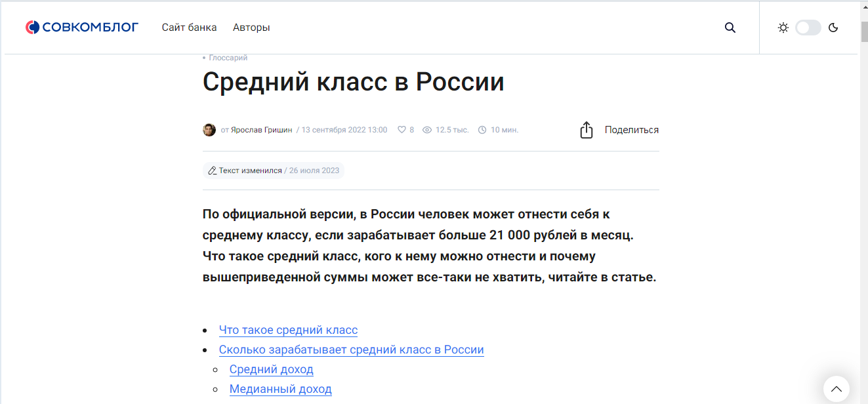
Task: Click the sun light-theme icon
Action: pyautogui.click(x=783, y=28)
